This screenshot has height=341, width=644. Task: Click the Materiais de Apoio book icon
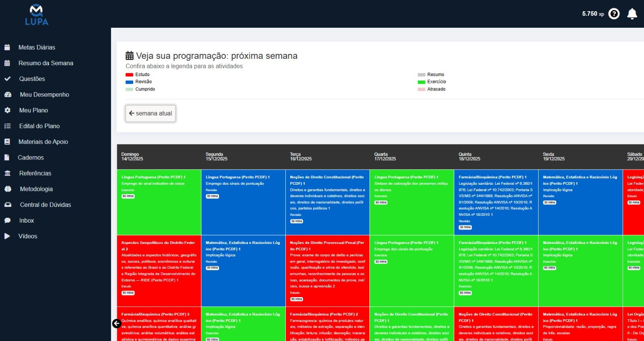7,142
